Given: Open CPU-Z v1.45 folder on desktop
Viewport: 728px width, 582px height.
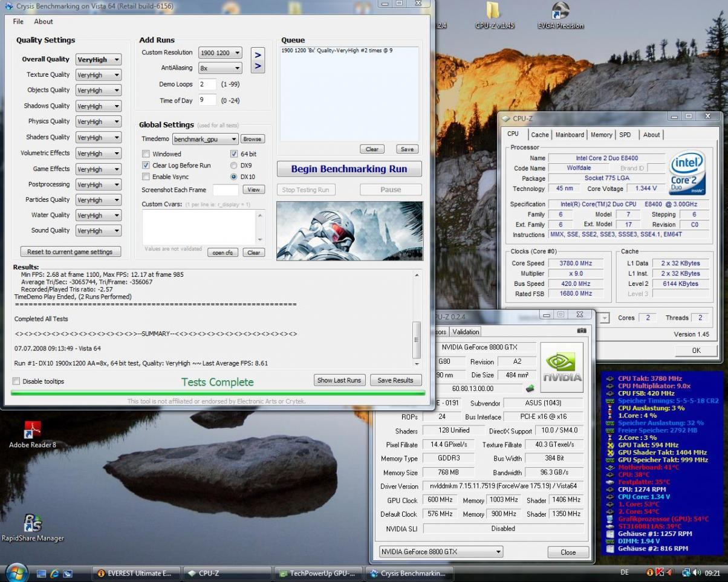Looking at the screenshot, I should pos(494,15).
